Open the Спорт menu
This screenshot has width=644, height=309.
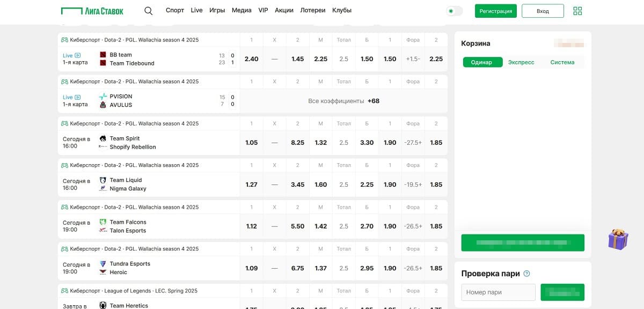(x=175, y=11)
